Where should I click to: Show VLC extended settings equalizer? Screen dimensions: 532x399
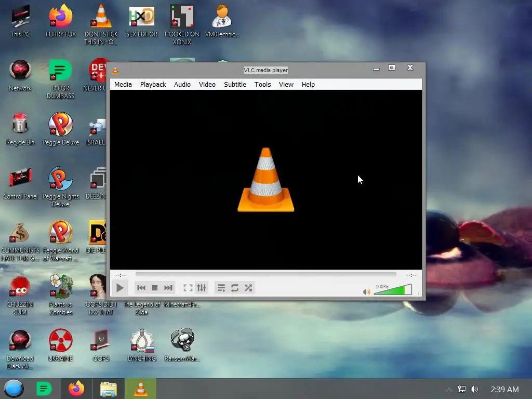pyautogui.click(x=202, y=288)
